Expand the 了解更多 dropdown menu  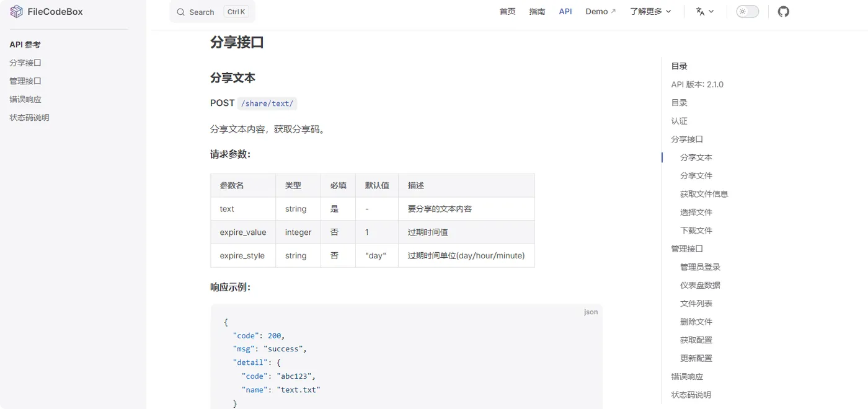(x=650, y=12)
